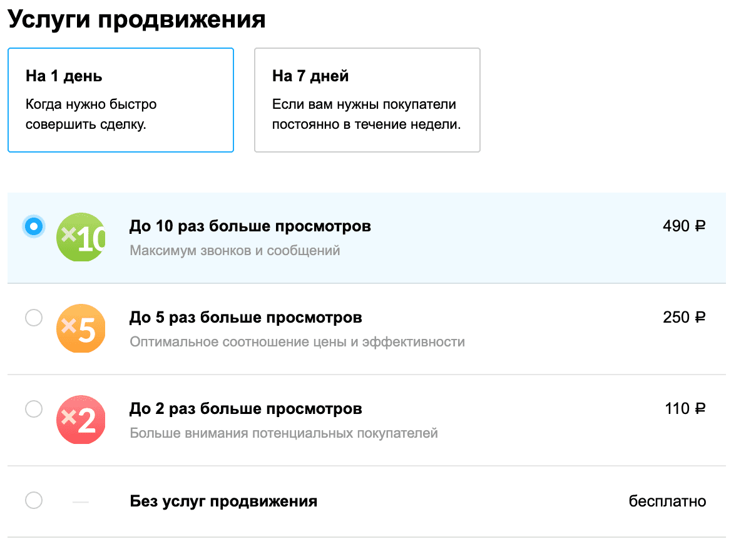Pick the ×2 views radio button
The height and width of the screenshot is (544, 756).
33,409
